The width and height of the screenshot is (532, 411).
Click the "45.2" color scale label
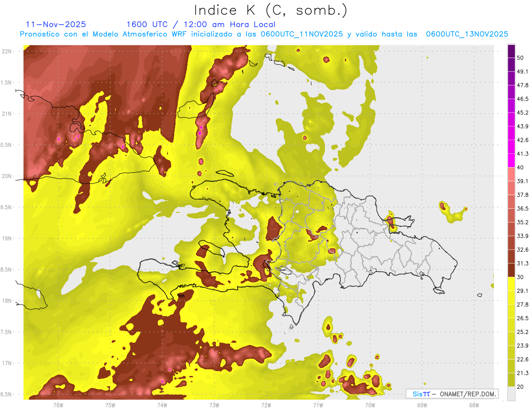523,113
